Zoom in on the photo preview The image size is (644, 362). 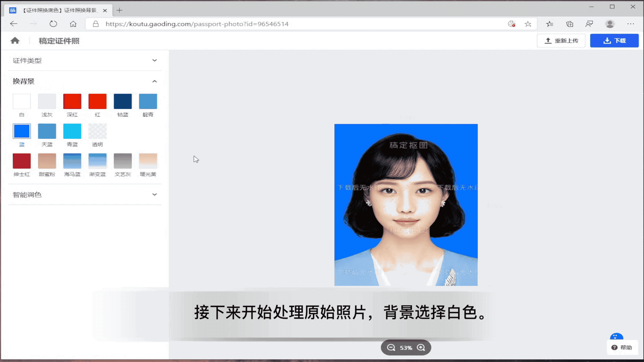click(421, 348)
